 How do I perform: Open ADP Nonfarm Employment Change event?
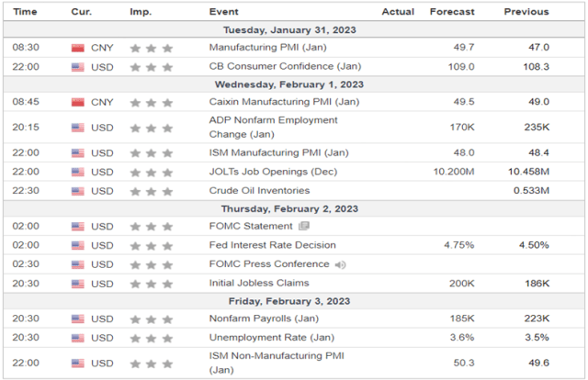tap(273, 127)
